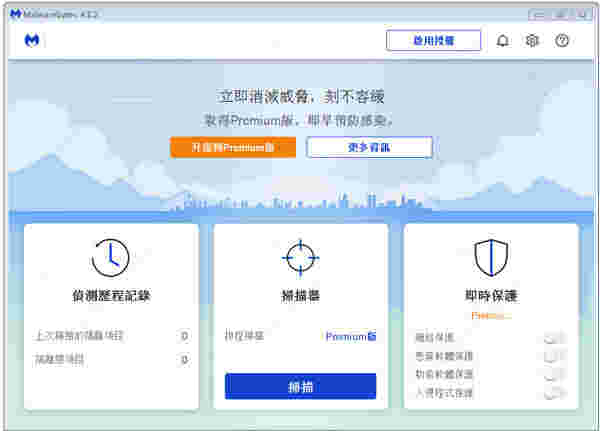Open help via the question mark icon
This screenshot has height=431, width=600.
tap(562, 40)
